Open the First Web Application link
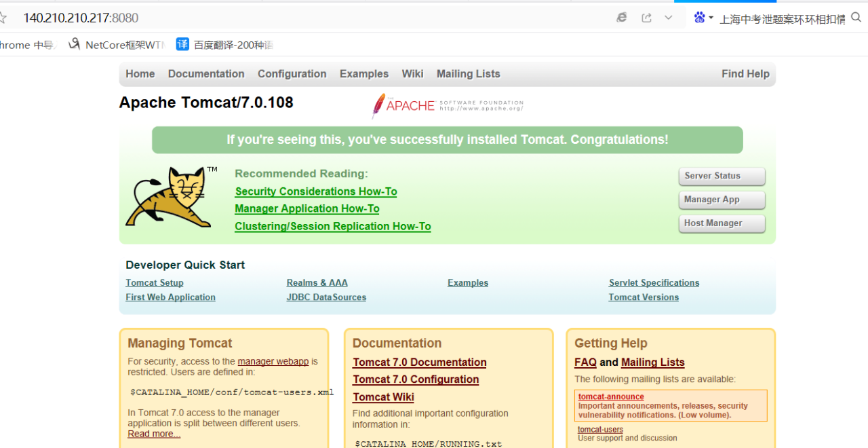This screenshot has height=448, width=868. pyautogui.click(x=170, y=297)
